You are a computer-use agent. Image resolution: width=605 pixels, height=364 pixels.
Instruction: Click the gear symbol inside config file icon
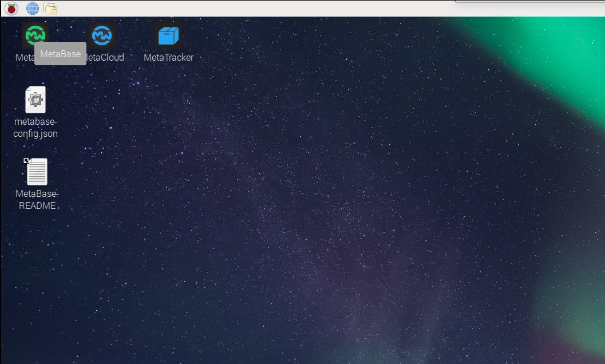35,101
